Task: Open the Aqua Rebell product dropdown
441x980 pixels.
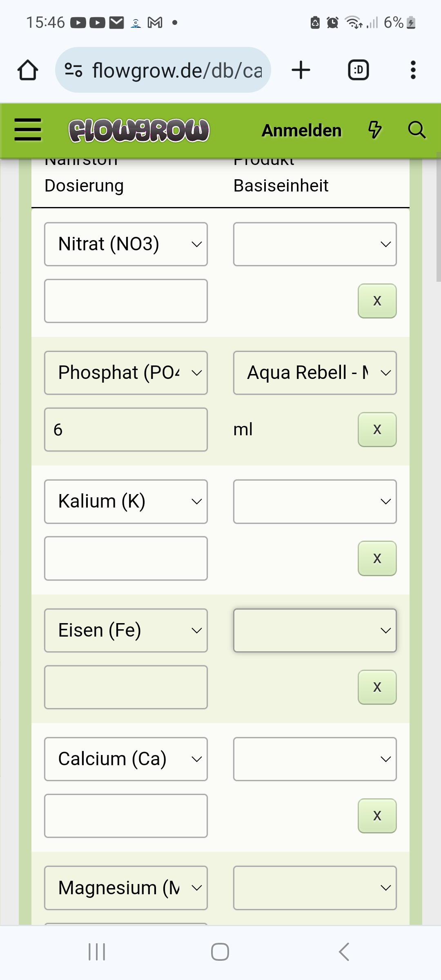Action: [x=314, y=373]
